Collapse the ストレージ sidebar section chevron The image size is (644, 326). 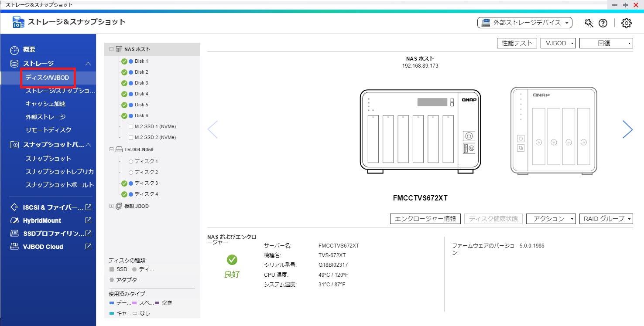pyautogui.click(x=88, y=64)
